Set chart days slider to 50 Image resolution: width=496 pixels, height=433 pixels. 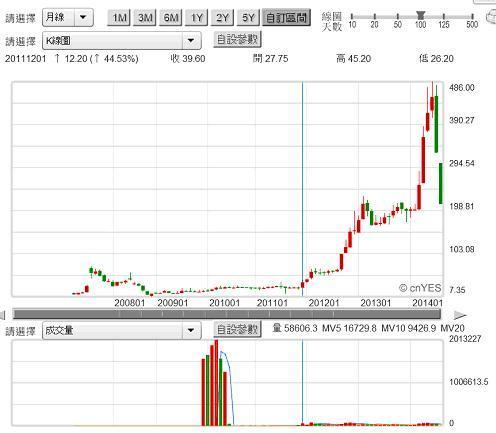point(397,16)
